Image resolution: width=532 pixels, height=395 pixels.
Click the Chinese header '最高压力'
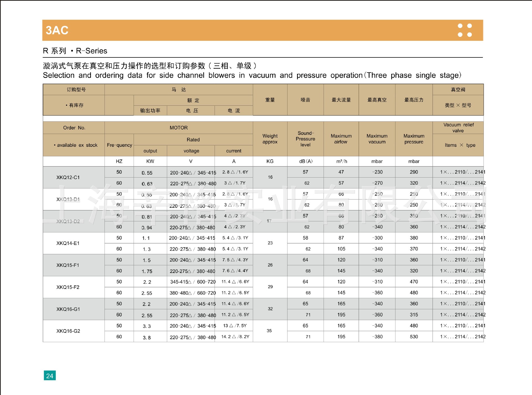[414, 100]
